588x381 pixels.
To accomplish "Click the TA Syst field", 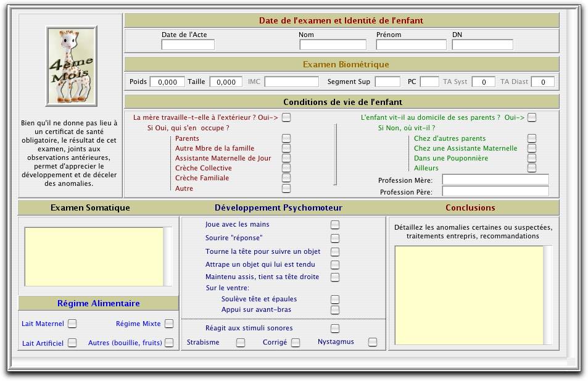I will (x=483, y=82).
